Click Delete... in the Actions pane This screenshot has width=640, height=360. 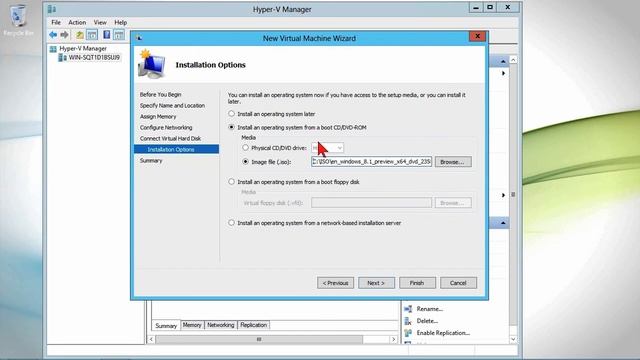click(x=427, y=321)
